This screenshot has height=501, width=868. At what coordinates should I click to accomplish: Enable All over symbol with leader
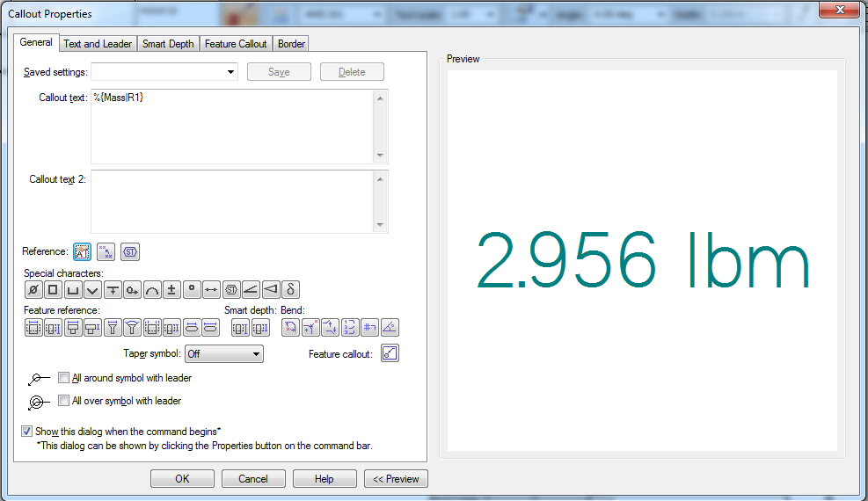click(63, 400)
